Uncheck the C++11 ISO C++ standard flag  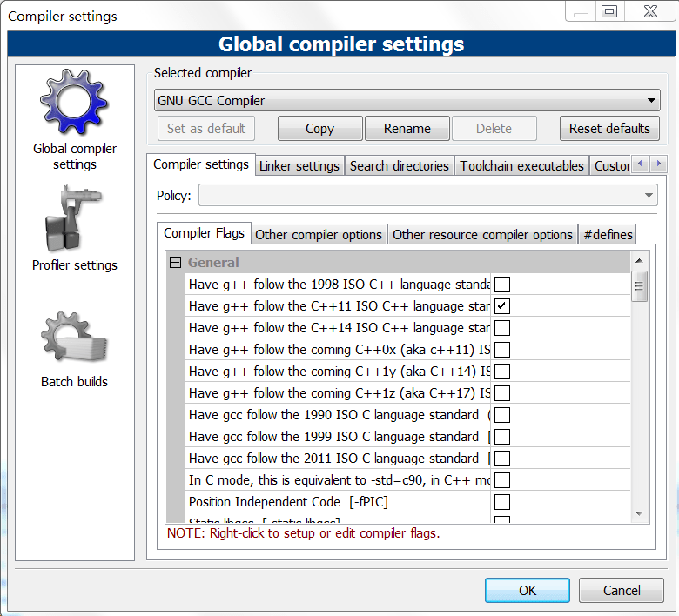[x=502, y=306]
